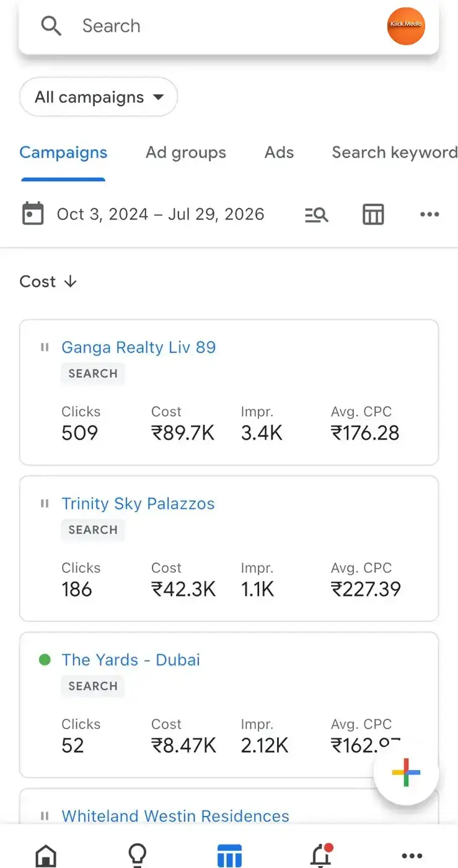Toggle pause status of Trinity Sky Palazzos

click(44, 503)
